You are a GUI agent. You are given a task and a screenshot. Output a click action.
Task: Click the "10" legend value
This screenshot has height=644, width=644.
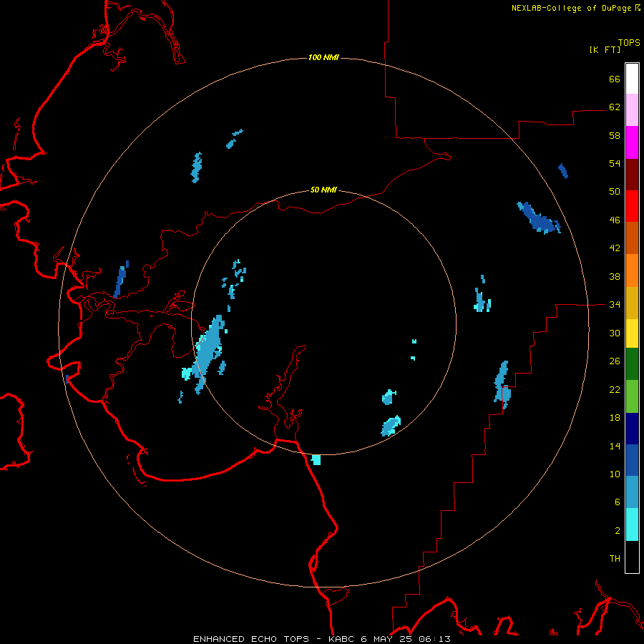[x=615, y=474]
